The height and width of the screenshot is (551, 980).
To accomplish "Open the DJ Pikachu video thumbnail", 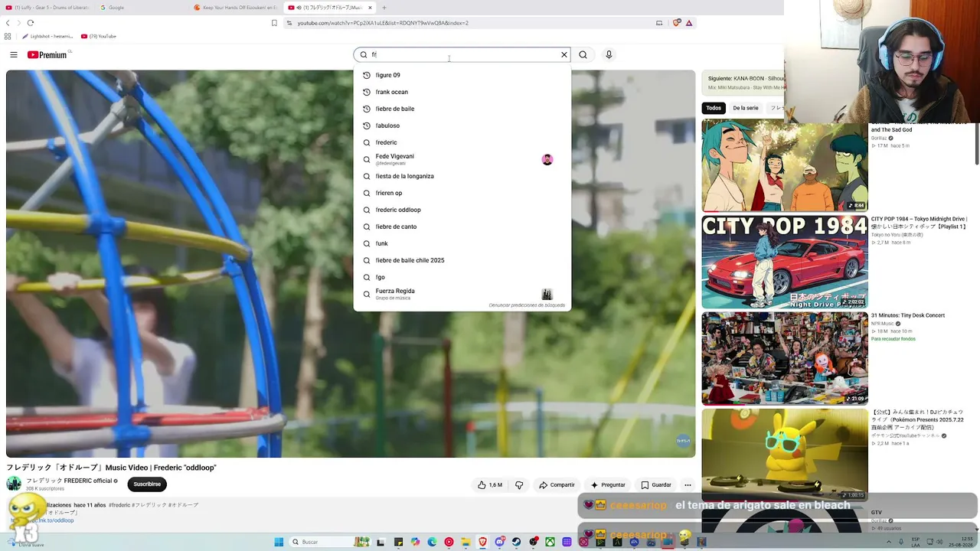I will point(785,455).
